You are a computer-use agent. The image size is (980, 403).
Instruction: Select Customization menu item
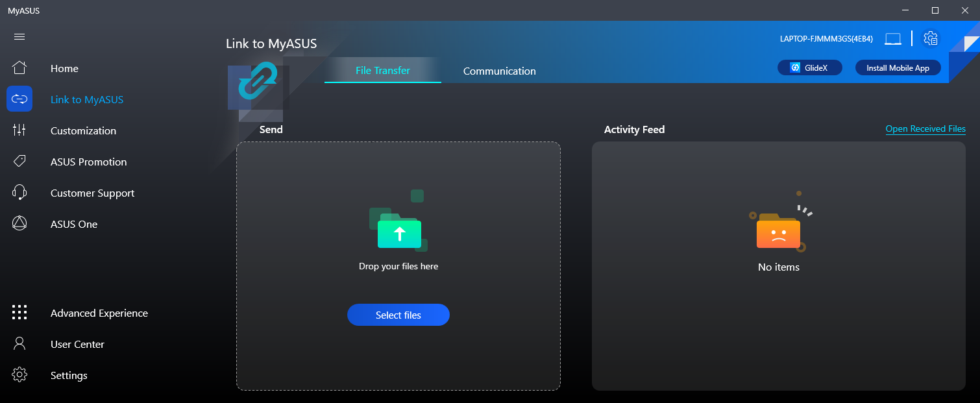(84, 130)
